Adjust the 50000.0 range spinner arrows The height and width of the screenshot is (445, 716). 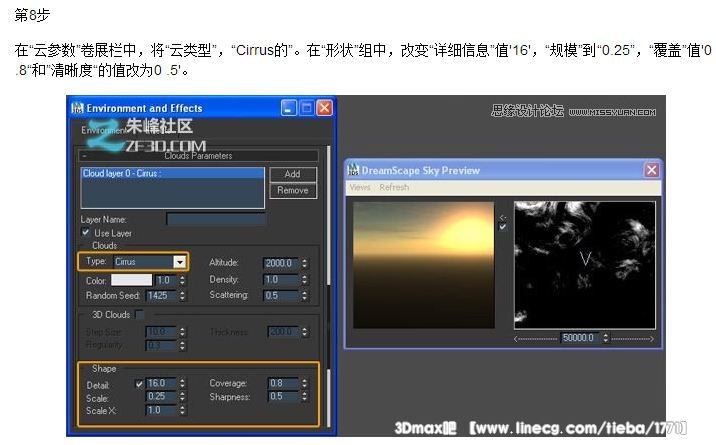(x=605, y=338)
